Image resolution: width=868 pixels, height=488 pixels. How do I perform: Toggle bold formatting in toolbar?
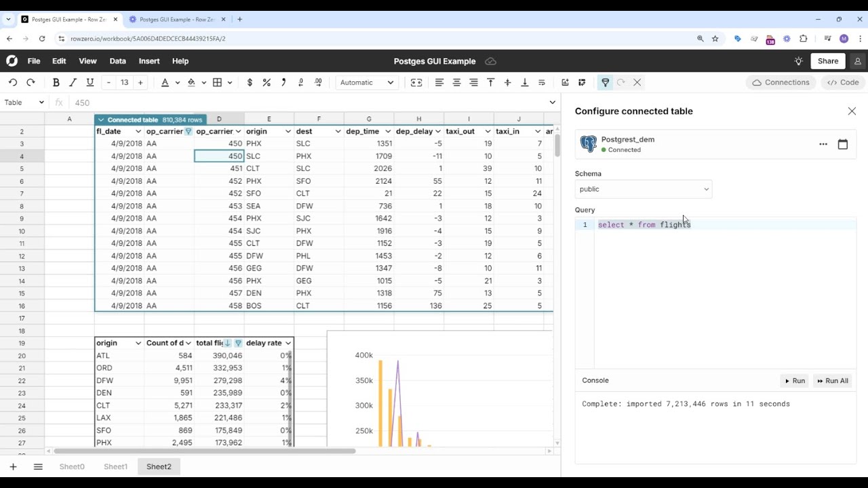click(56, 83)
